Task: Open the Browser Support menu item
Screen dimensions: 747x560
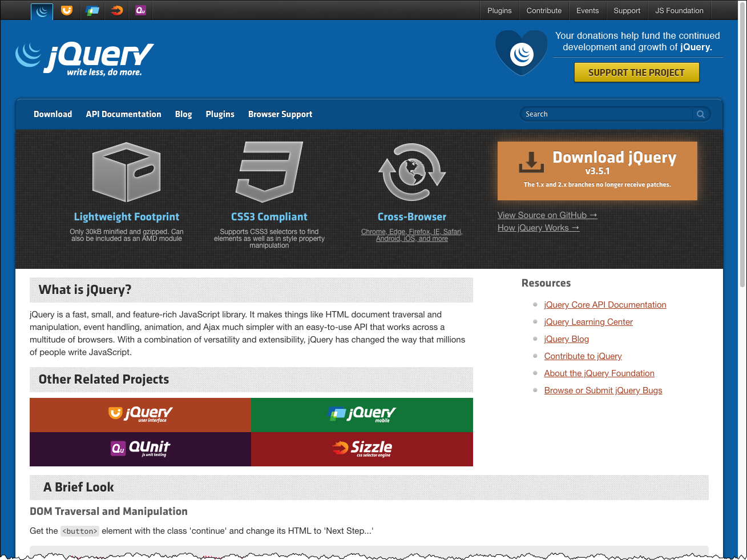Action: [x=280, y=114]
